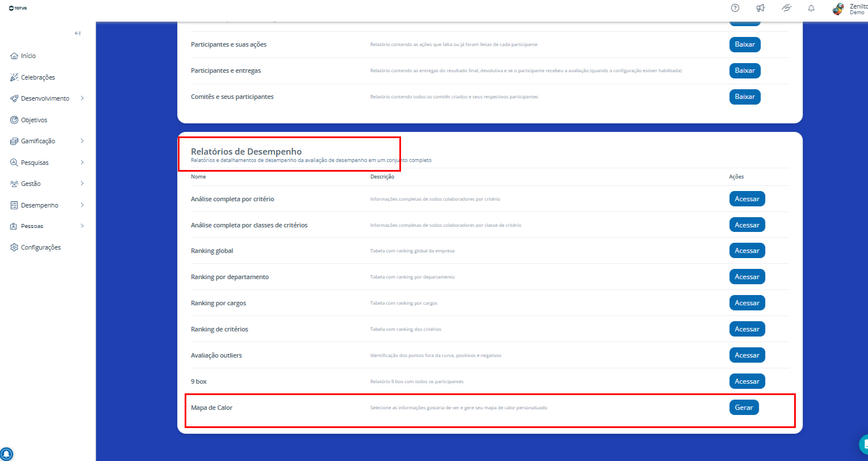Select 'Ranking por departamento' row name
Viewport: 868px width, 461px height.
pos(230,277)
